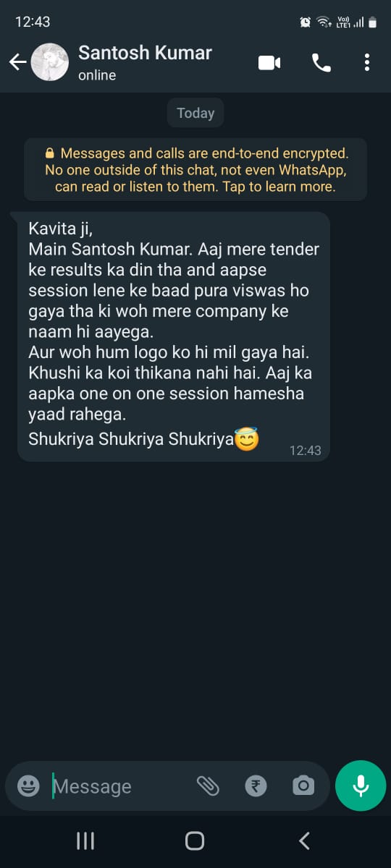The height and width of the screenshot is (868, 391).
Task: Start a video call with Santosh Kumar
Action: coord(269,63)
